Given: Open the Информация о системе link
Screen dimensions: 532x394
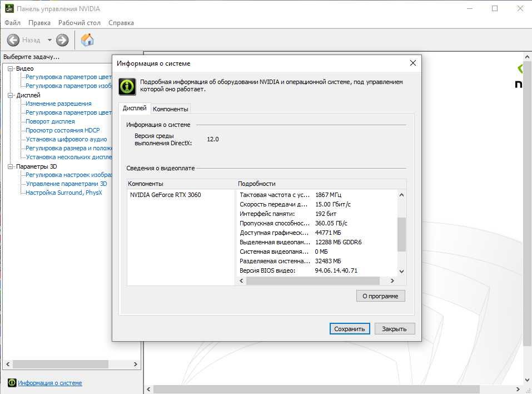Looking at the screenshot, I should click(x=50, y=383).
